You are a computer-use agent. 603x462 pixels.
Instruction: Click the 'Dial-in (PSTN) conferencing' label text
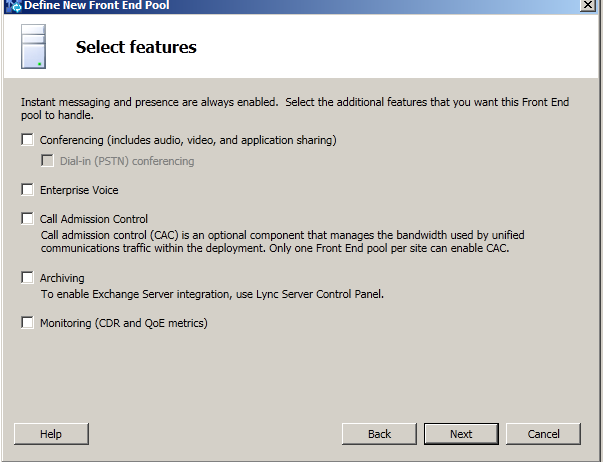(127, 161)
